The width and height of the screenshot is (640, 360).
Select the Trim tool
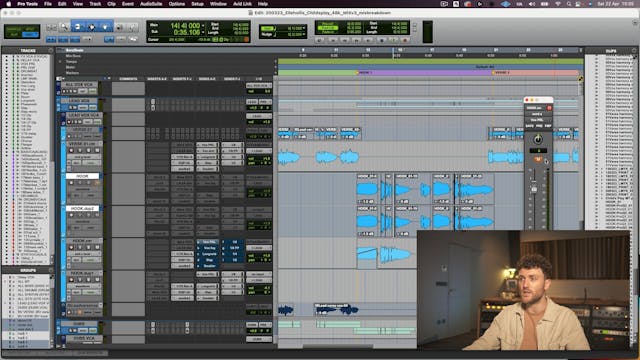point(78,27)
